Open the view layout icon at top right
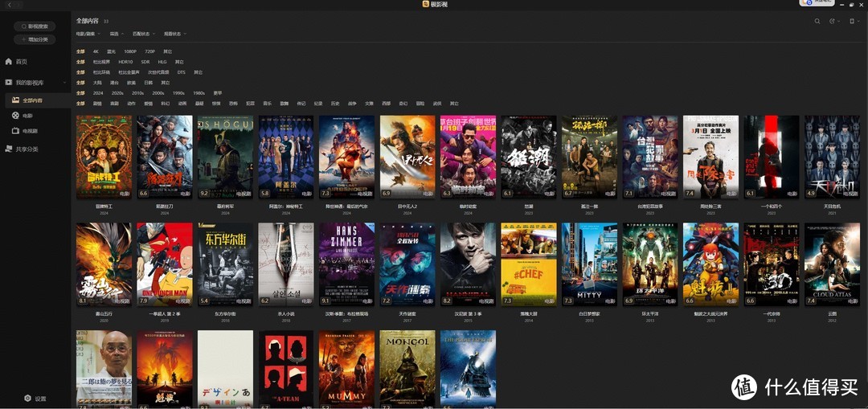868x409 pixels. [x=853, y=21]
